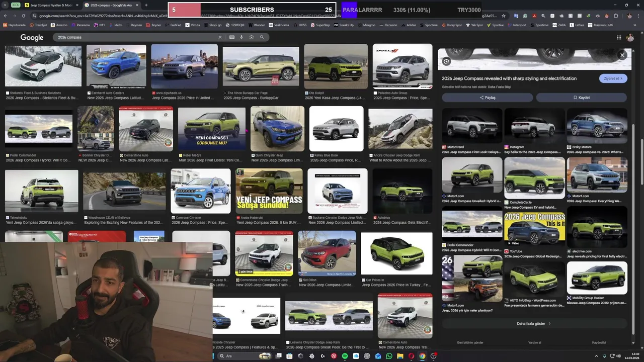Expand Daha fazla göster results
The image size is (644, 362).
(534, 324)
